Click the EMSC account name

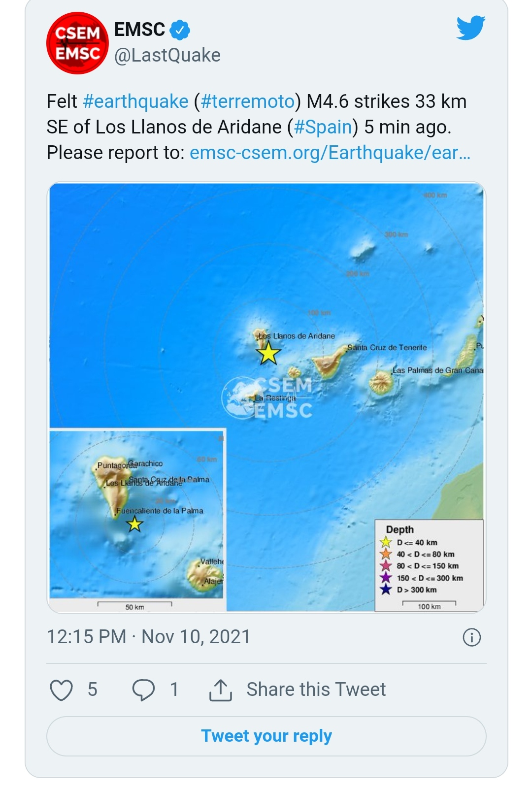[x=139, y=30]
